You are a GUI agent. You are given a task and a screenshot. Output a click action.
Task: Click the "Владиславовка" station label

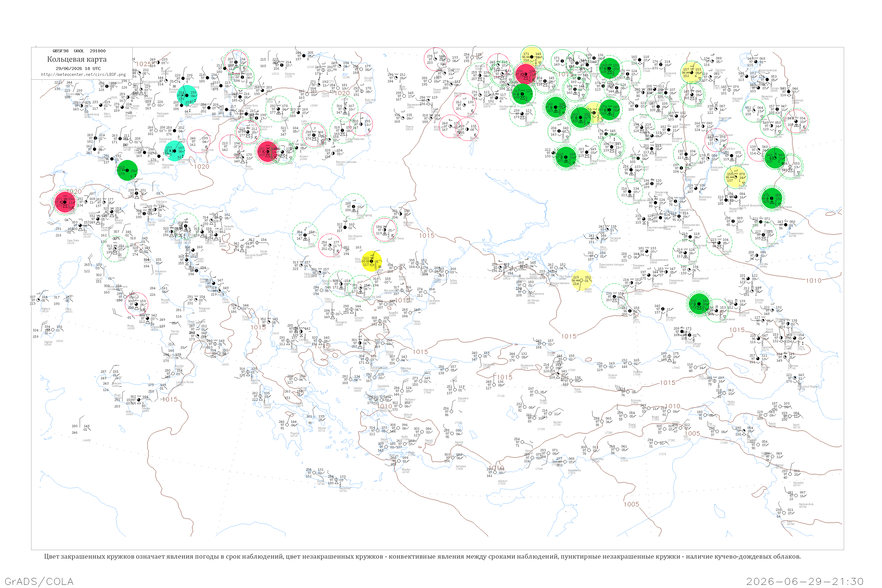coord(560,283)
